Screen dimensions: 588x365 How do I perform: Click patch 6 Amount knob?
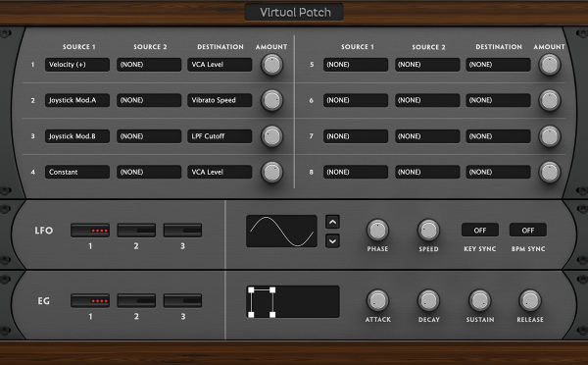click(550, 100)
